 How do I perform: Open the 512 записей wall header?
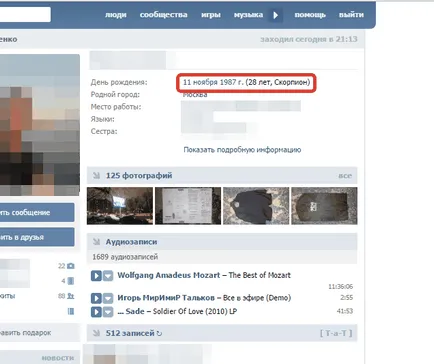[x=130, y=333]
